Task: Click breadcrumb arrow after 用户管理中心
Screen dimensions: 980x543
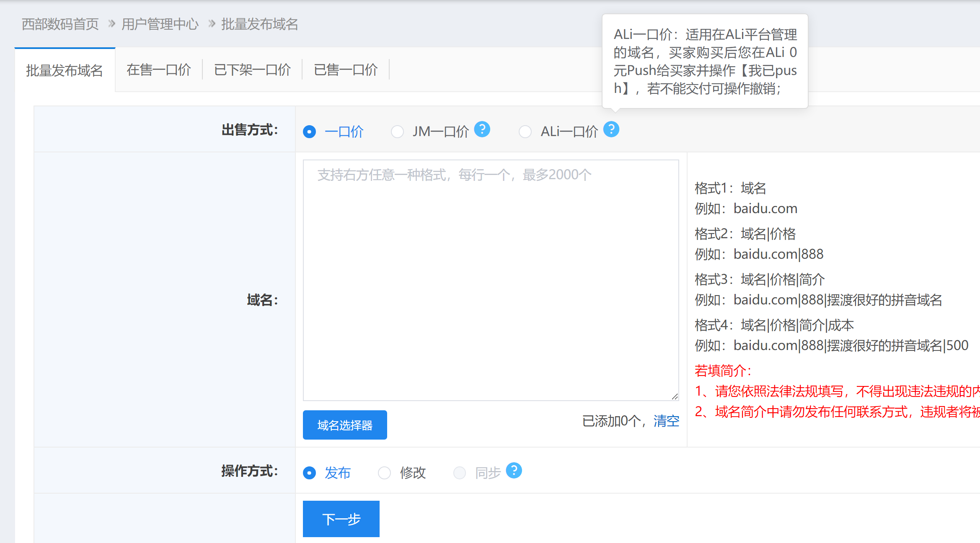Action: pos(212,23)
